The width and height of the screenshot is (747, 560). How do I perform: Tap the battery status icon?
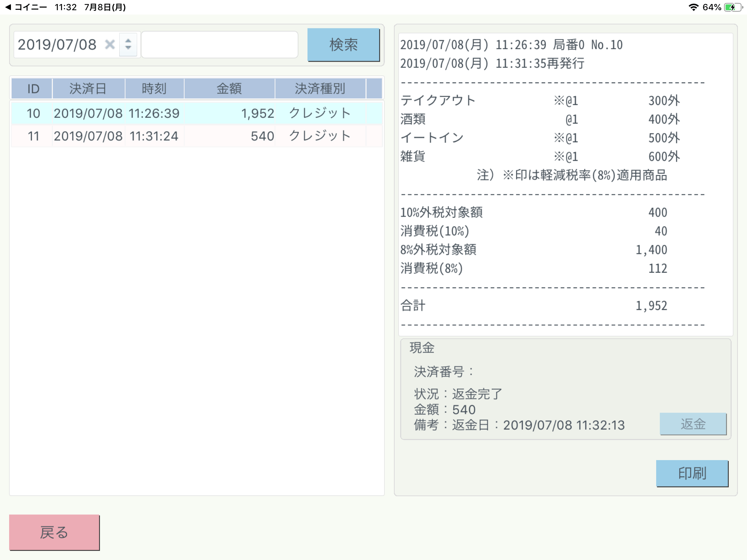[732, 7]
